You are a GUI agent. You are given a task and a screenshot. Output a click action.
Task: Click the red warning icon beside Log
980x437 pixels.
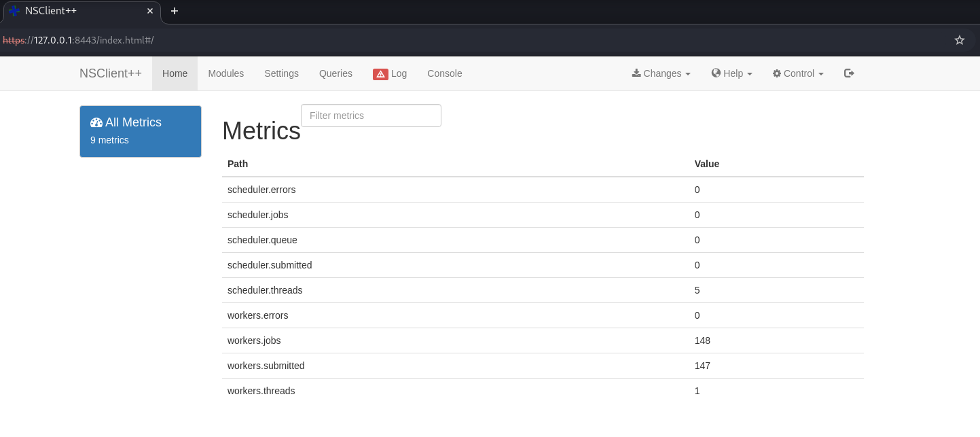[380, 74]
